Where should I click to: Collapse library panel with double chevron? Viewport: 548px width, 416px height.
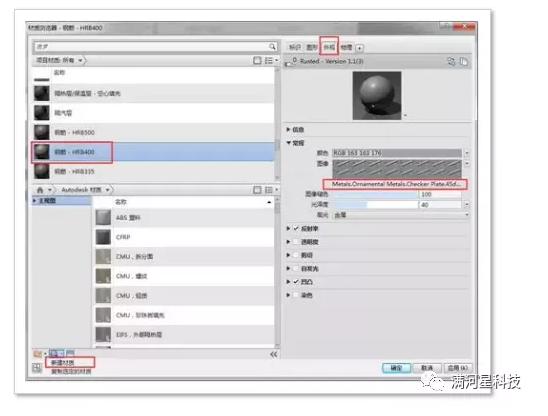[274, 354]
